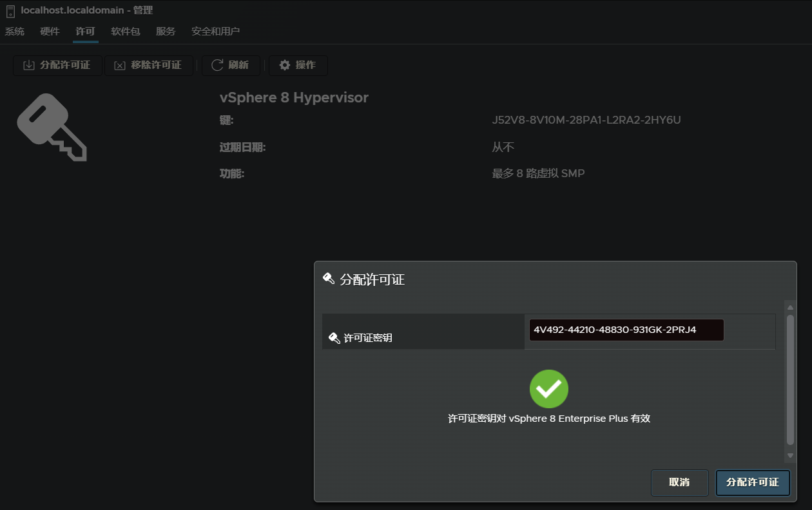Viewport: 812px width, 510px height.
Task: Click the 取消 button in the dialog
Action: (679, 482)
